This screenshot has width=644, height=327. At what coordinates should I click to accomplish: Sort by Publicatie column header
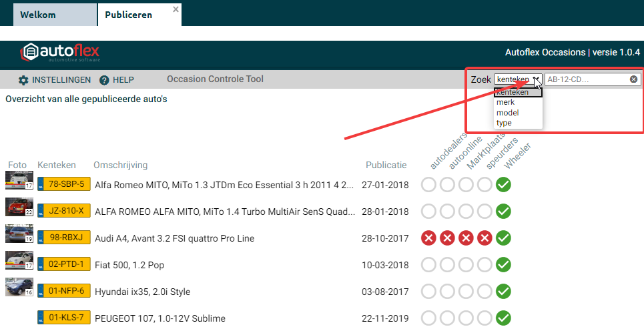(386, 165)
